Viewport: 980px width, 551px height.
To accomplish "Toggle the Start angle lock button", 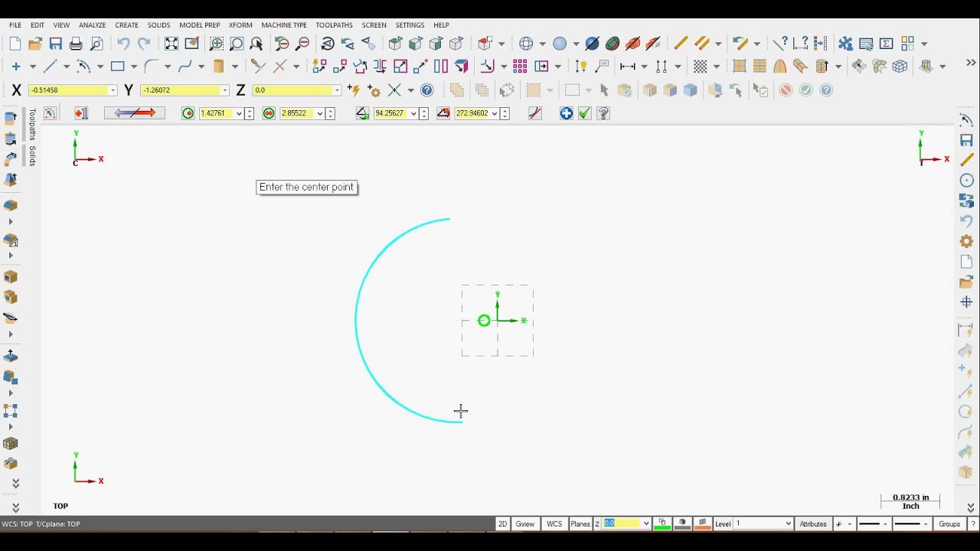I will pyautogui.click(x=363, y=113).
